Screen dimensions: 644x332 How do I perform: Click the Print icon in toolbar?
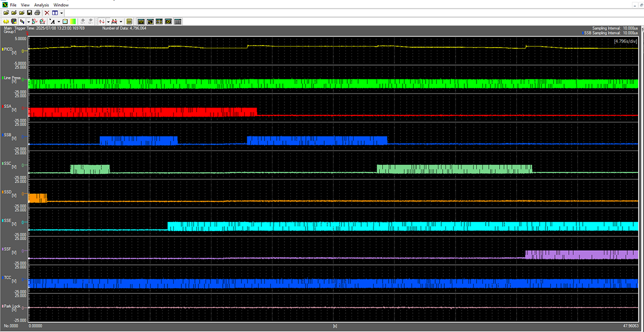(37, 12)
